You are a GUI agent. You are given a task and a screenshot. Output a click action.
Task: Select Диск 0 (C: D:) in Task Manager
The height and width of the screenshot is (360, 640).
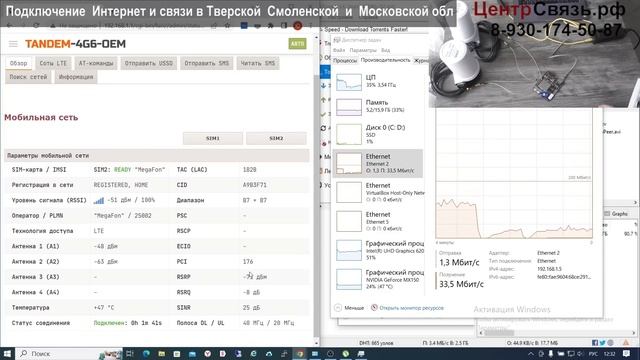[378, 134]
